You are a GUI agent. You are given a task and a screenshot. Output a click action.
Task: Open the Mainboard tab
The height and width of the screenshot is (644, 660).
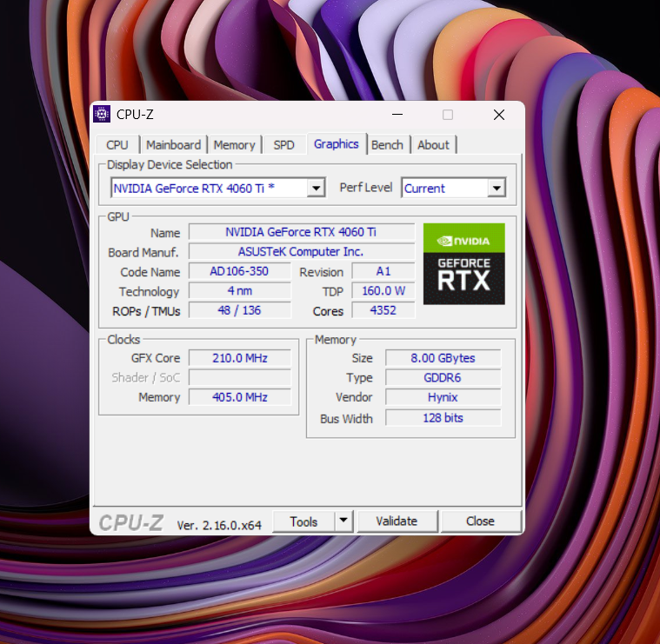[173, 145]
